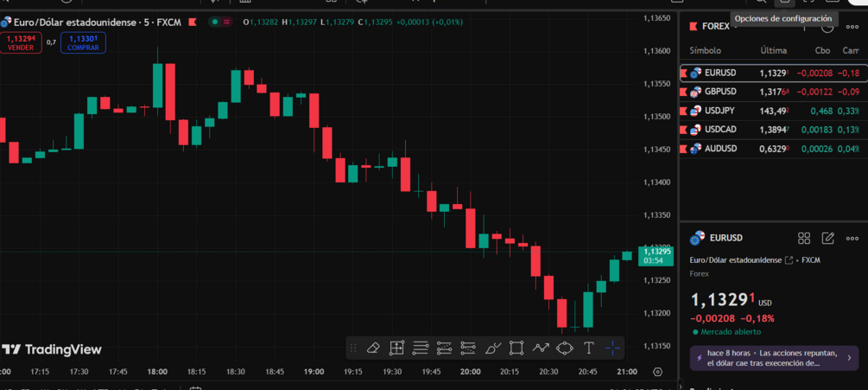868x390 pixels.
Task: Open the EURUSD details panel three-dots menu
Action: pos(852,238)
